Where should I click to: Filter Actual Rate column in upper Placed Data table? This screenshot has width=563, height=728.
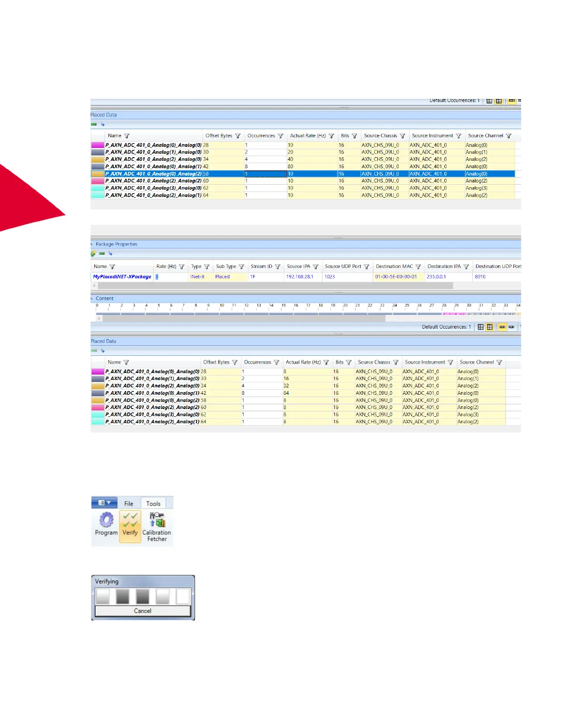click(x=331, y=136)
